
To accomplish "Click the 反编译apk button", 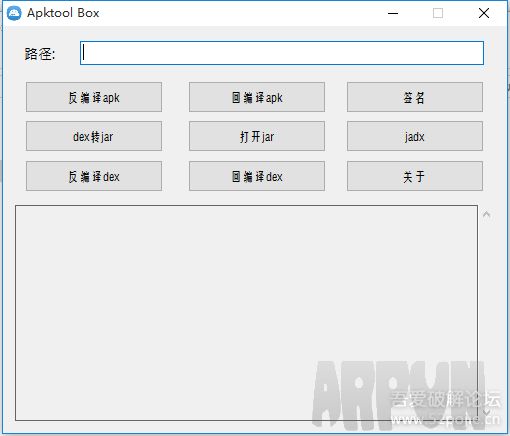I will 94,97.
